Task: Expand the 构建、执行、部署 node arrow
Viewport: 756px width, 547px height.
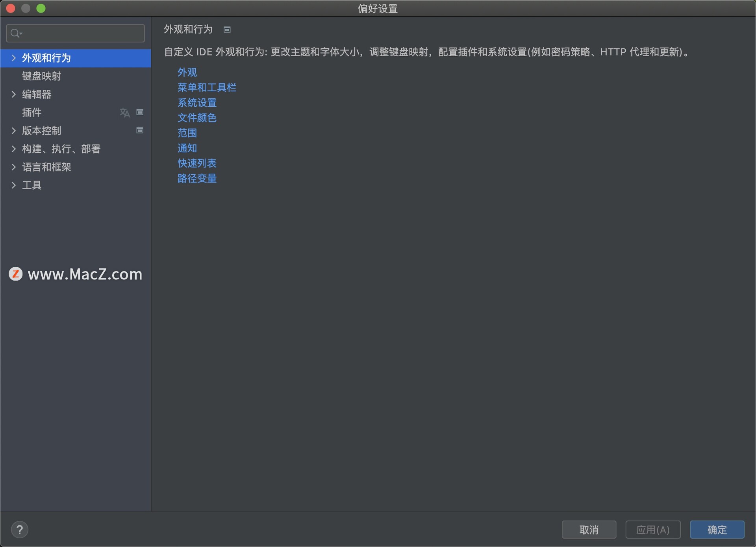Action: [x=14, y=149]
